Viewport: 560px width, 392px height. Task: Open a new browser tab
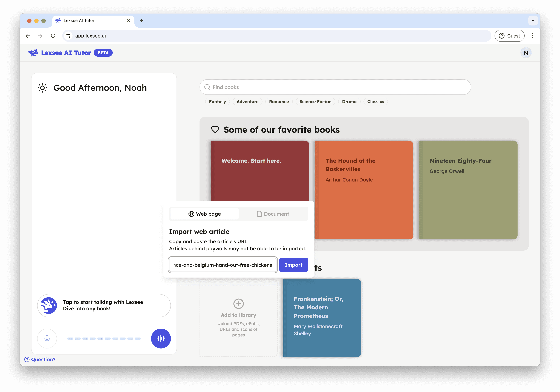tap(142, 21)
